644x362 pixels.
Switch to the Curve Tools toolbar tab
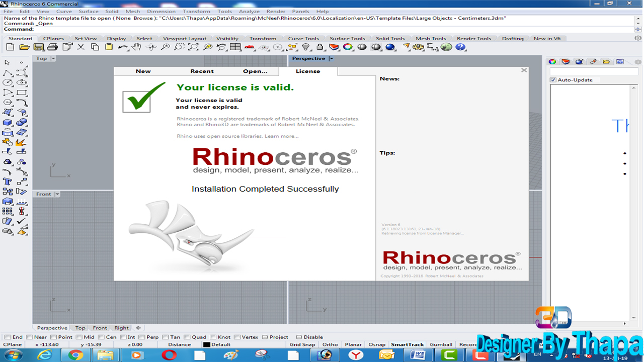point(303,38)
